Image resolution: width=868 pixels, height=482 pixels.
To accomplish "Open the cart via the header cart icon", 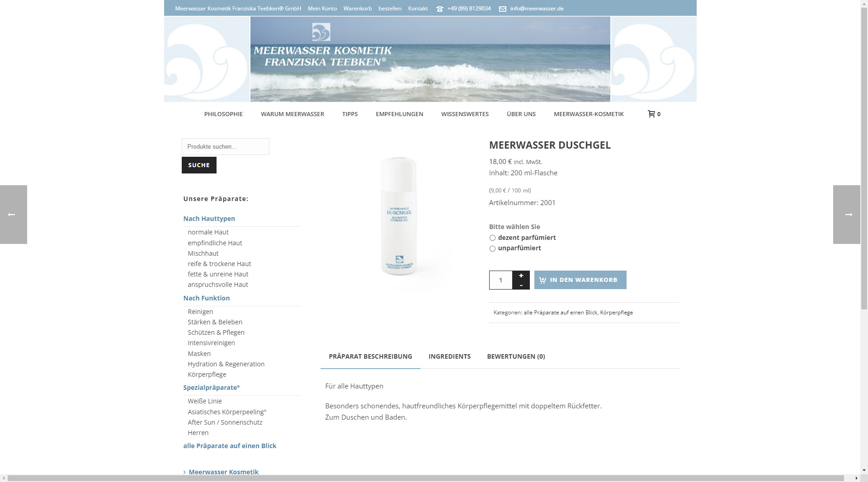I will [651, 114].
